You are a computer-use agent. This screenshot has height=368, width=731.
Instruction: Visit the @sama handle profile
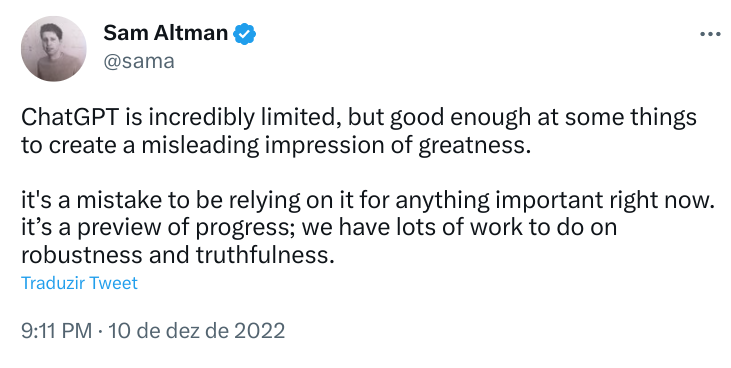[x=139, y=61]
